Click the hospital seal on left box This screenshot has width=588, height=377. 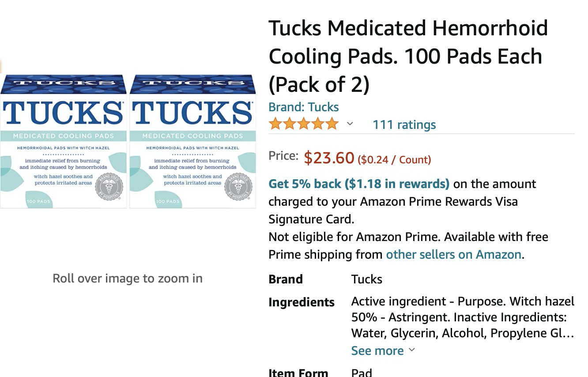(109, 188)
